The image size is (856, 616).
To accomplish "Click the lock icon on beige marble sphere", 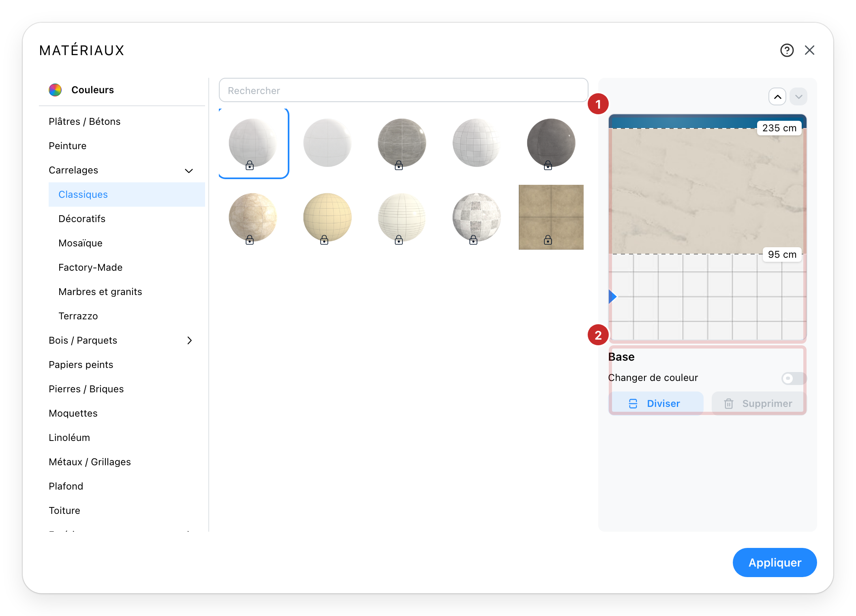I will (250, 240).
